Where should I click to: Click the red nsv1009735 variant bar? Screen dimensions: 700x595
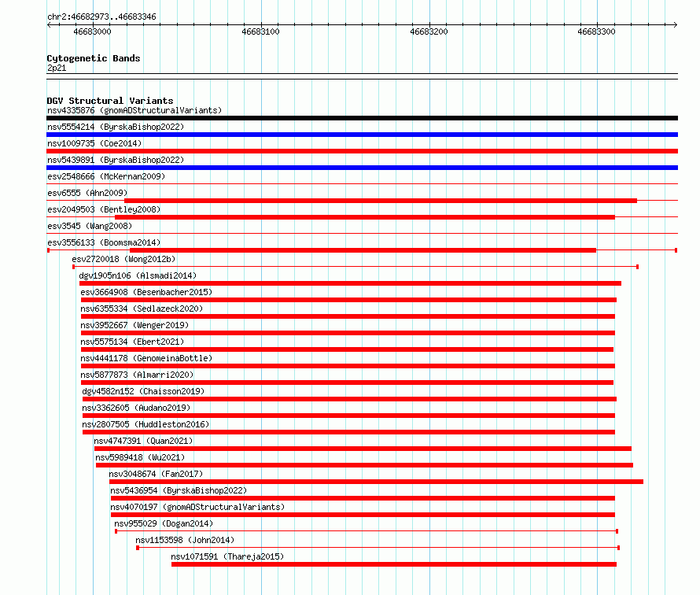click(362, 151)
